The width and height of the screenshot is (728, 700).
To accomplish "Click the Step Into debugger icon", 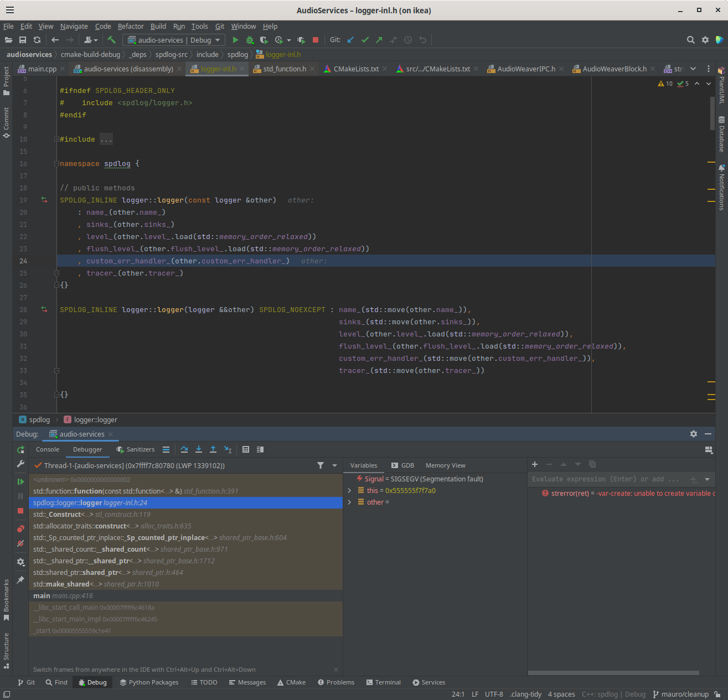I will pos(199,449).
